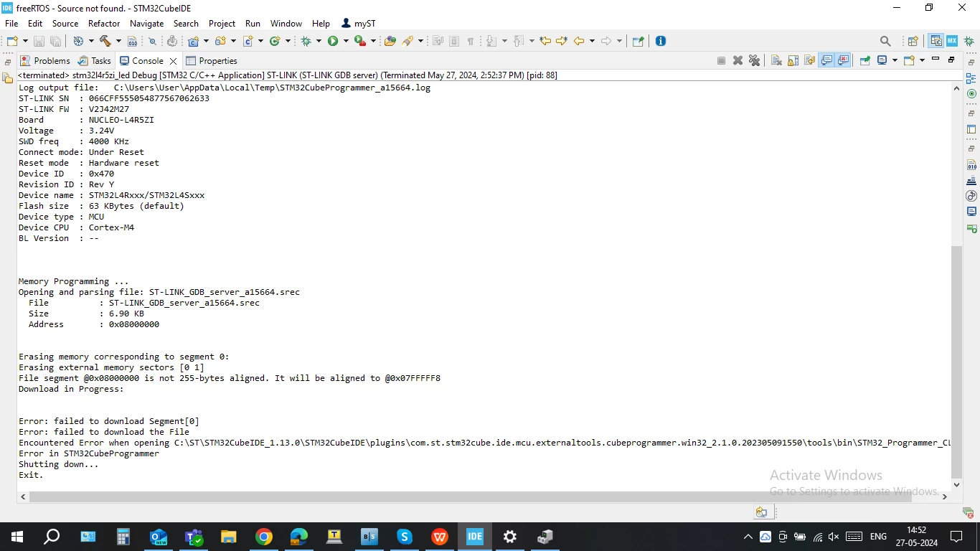The height and width of the screenshot is (551, 980).
Task: Click the Search magnifier icon in toolbar
Action: click(x=885, y=41)
